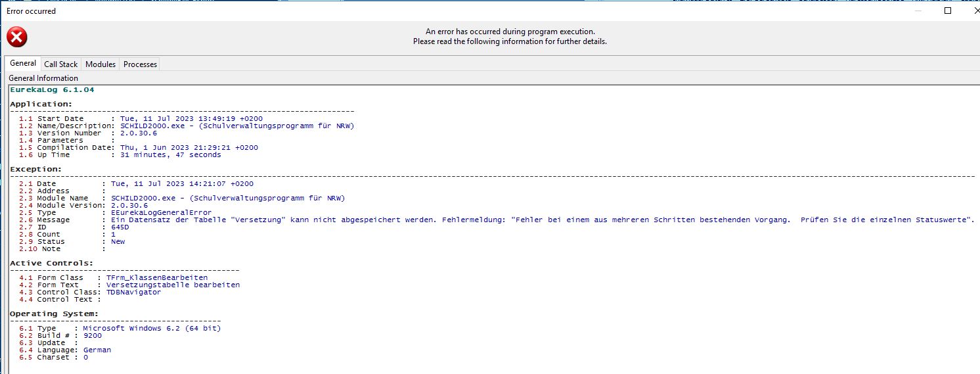Click the EEurekaLogGeneralError type line

116,212
